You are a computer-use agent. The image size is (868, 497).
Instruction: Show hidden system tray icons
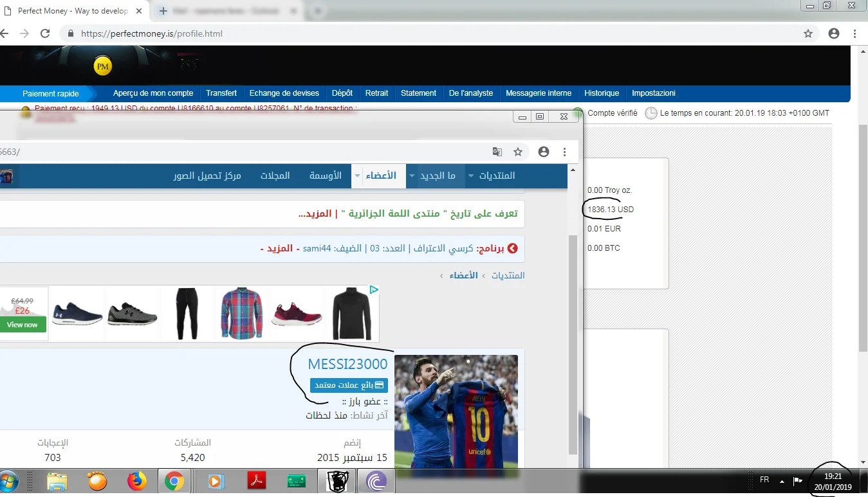782,481
